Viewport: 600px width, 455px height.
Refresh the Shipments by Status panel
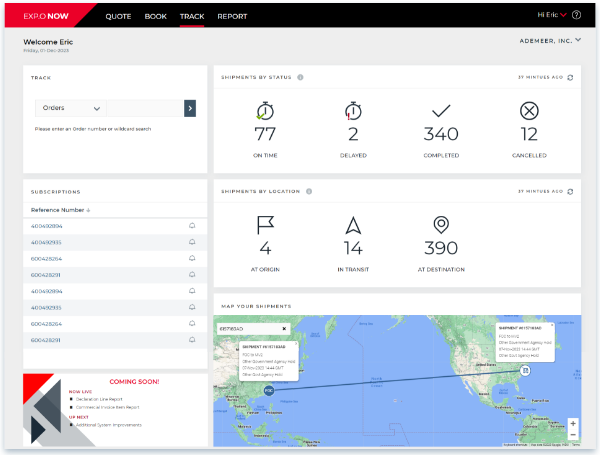[x=570, y=77]
